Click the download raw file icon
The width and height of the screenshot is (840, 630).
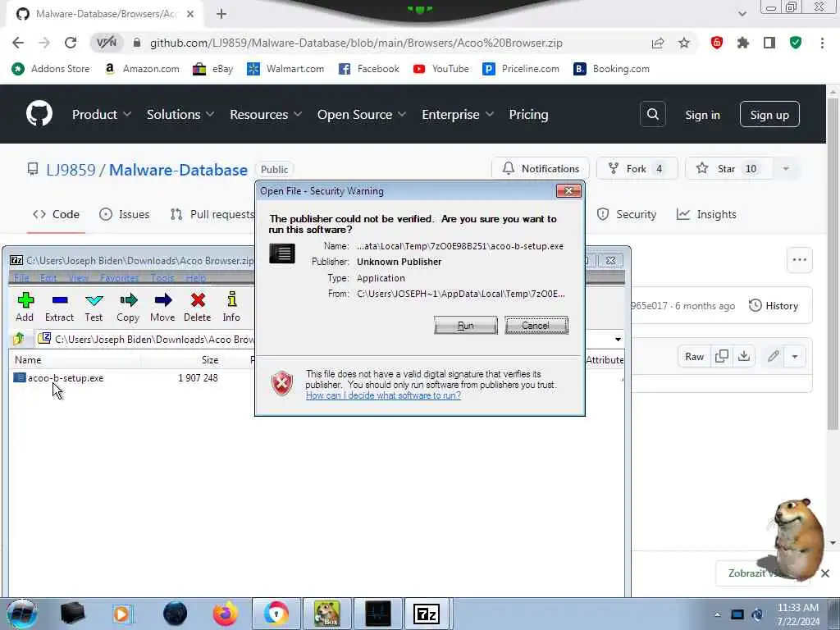pos(743,356)
